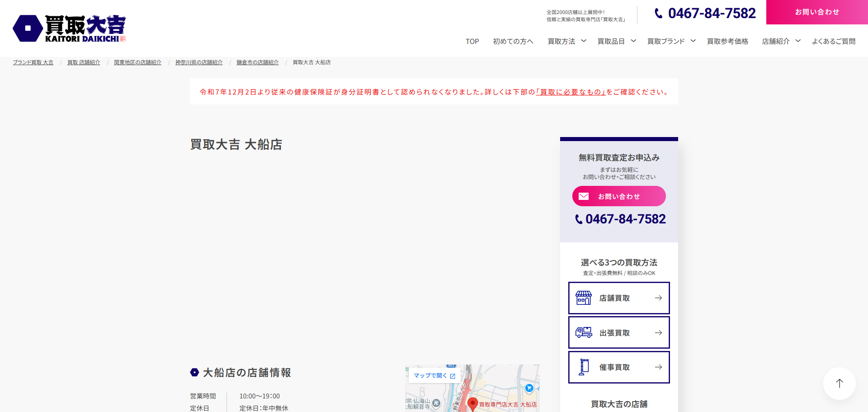
Task: Click header phone number 0467-84-7582
Action: [x=712, y=13]
